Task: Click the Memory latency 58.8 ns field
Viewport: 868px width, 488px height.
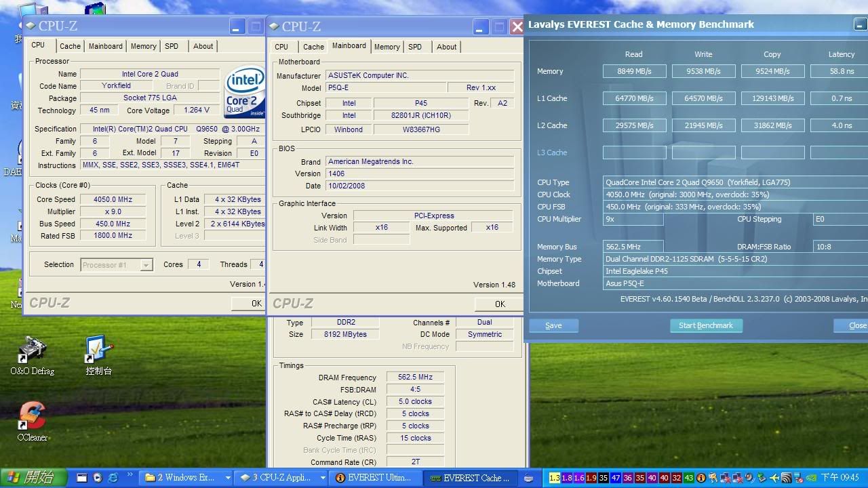Action: pos(839,71)
